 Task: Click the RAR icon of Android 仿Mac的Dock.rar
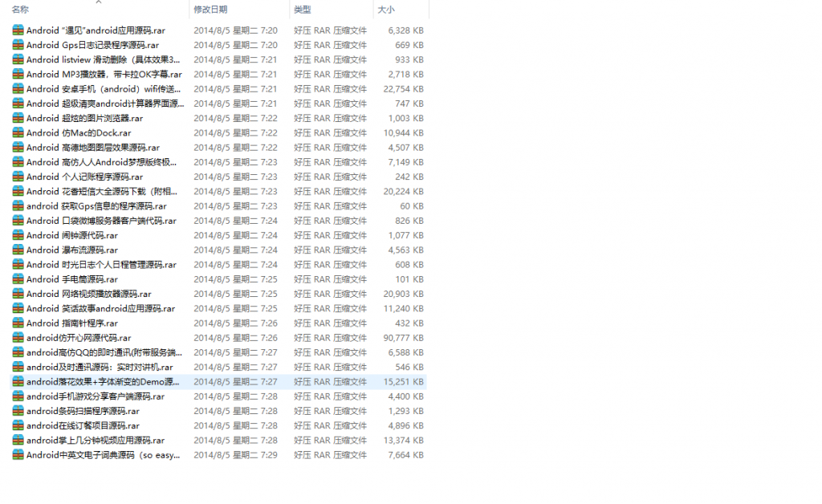click(18, 133)
